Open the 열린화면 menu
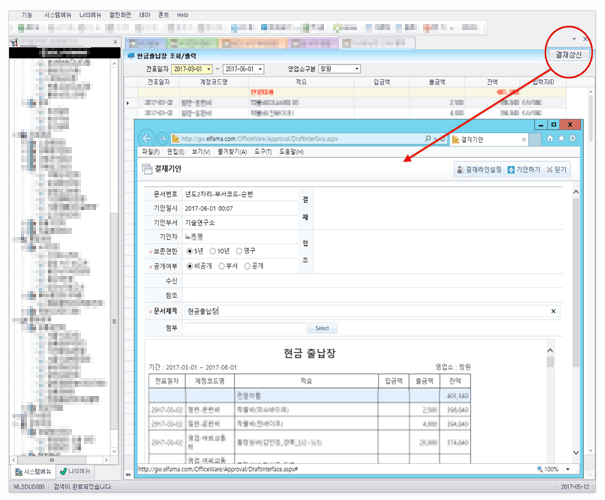This screenshot has height=500, width=605. point(120,15)
